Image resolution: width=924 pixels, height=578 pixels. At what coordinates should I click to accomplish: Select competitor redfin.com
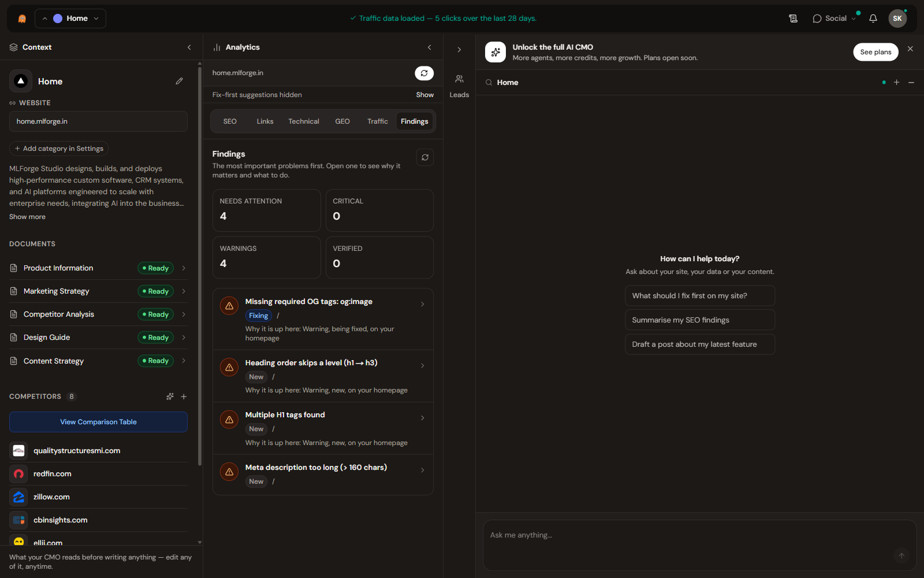98,474
